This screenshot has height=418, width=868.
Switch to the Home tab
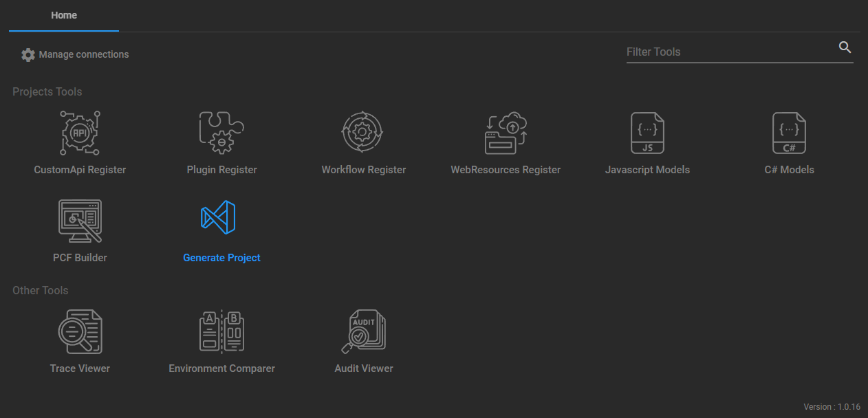[x=64, y=15]
